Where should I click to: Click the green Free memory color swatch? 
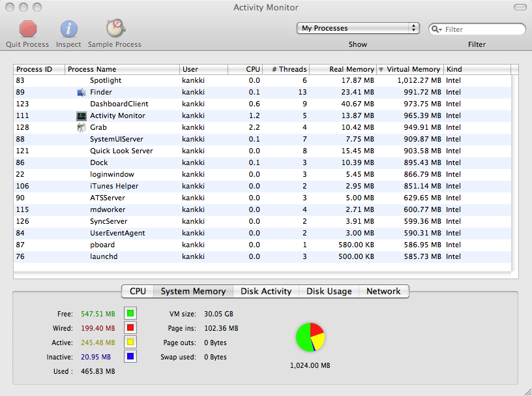(130, 313)
